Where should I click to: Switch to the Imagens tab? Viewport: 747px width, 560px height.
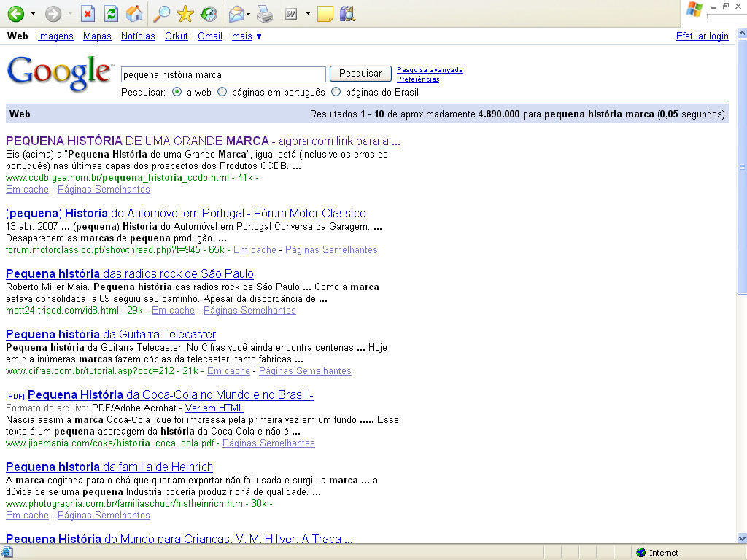pyautogui.click(x=55, y=36)
